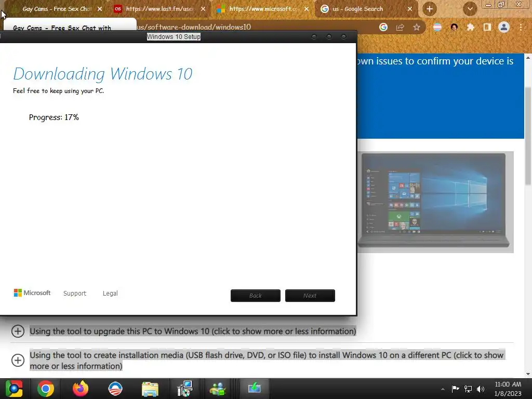Open the tab search dropdown arrow
Viewport: 532px width, 399px height.
[470, 9]
